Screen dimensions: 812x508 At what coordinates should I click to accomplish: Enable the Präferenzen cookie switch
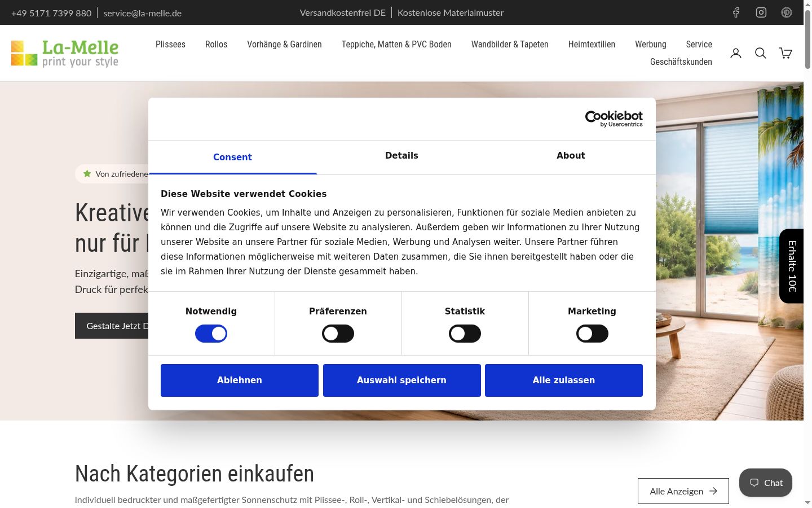pos(338,334)
